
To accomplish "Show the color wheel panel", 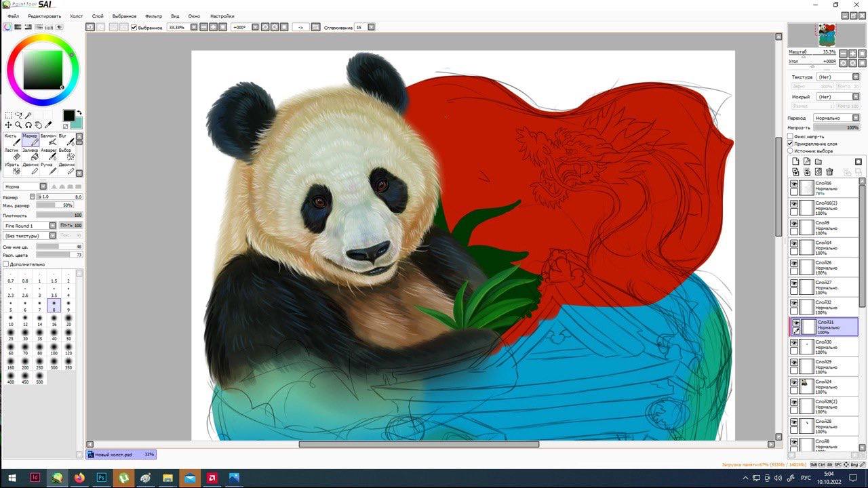I will point(7,27).
